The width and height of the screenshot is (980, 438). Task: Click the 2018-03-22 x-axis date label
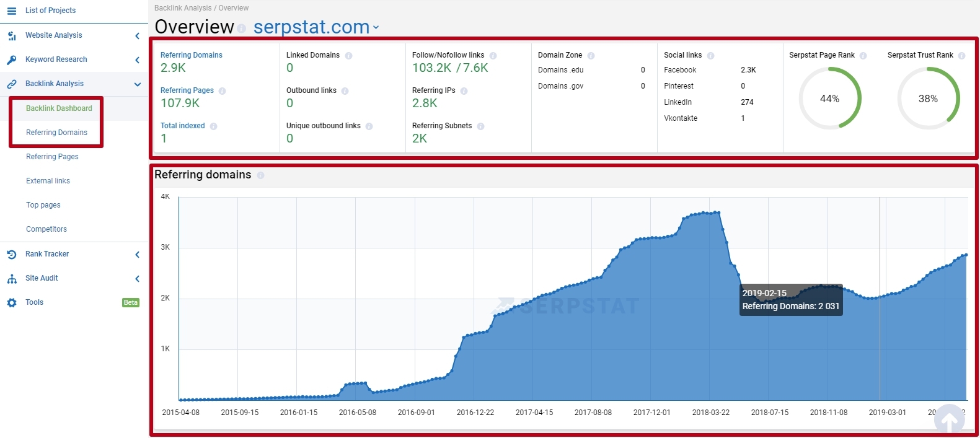pos(711,413)
